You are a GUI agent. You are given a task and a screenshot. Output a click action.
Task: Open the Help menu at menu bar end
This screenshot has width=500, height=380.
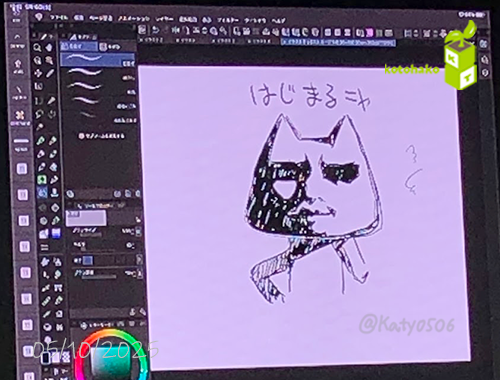click(278, 21)
